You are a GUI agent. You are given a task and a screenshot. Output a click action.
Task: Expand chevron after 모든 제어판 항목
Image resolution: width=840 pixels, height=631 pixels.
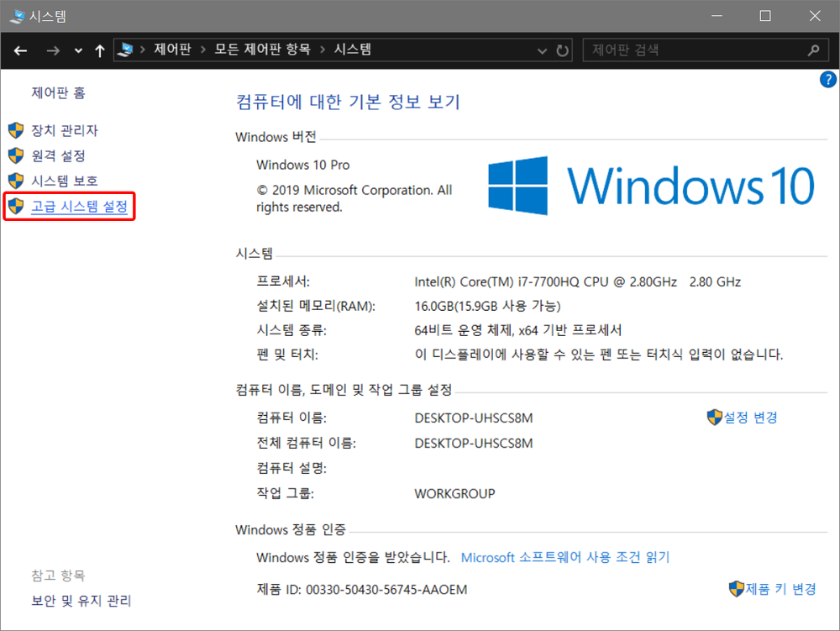[x=323, y=50]
